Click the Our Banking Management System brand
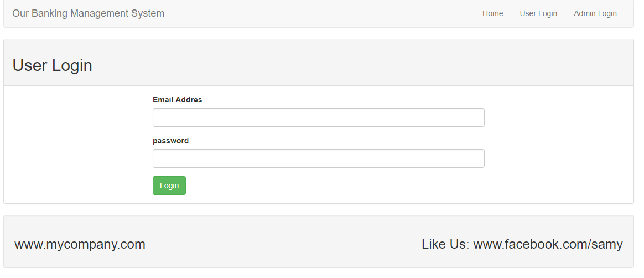 click(x=88, y=13)
